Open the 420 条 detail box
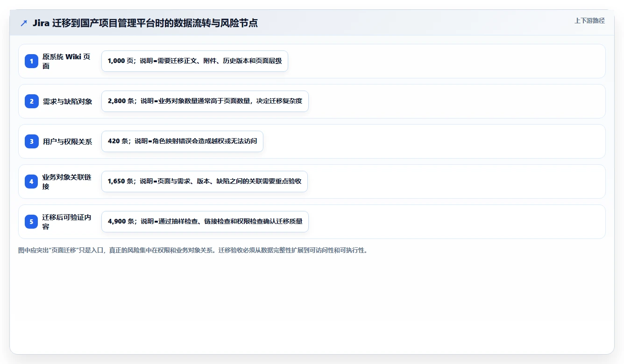 [x=182, y=141]
